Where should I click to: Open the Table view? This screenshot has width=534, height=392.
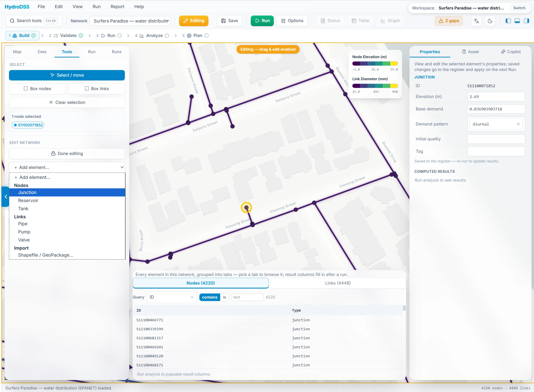coord(360,21)
